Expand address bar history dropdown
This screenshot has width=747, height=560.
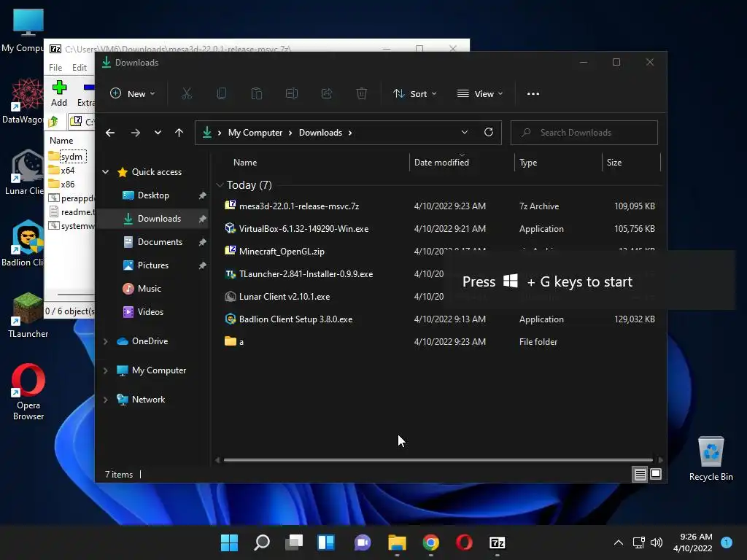[465, 133]
